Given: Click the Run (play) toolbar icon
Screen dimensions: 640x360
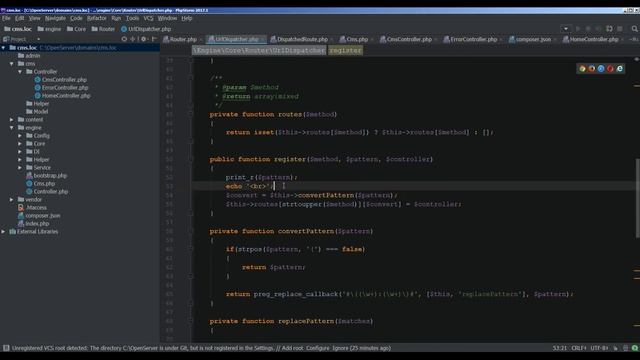Looking at the screenshot, I should (578, 29).
